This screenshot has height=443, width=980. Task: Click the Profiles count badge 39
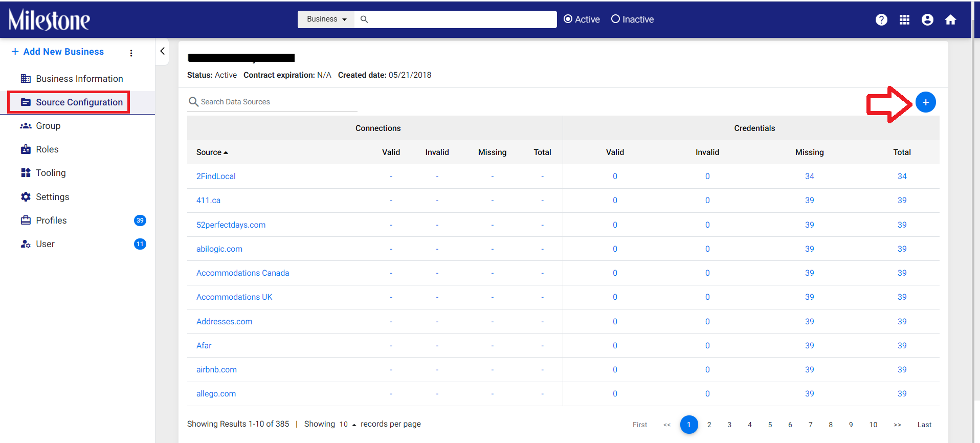coord(140,220)
